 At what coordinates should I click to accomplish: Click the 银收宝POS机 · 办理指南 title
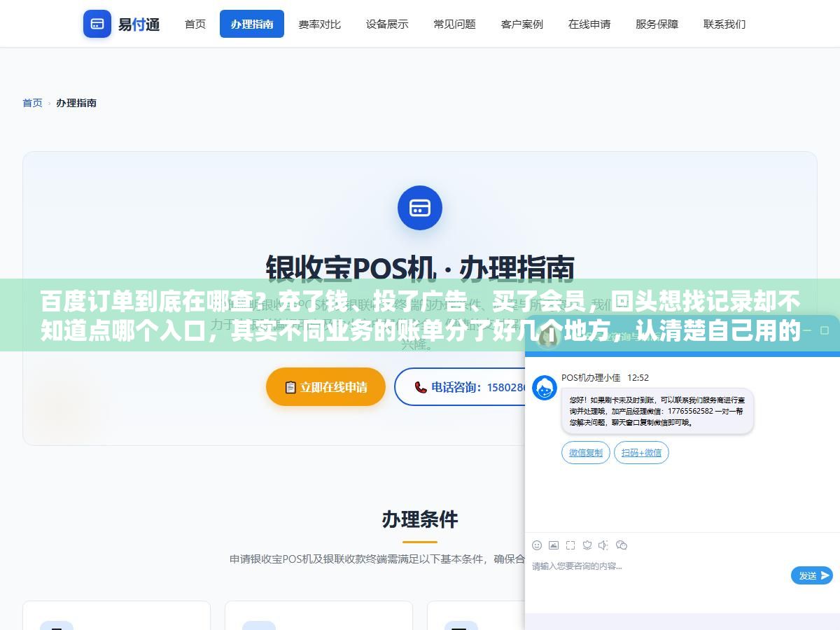420,268
